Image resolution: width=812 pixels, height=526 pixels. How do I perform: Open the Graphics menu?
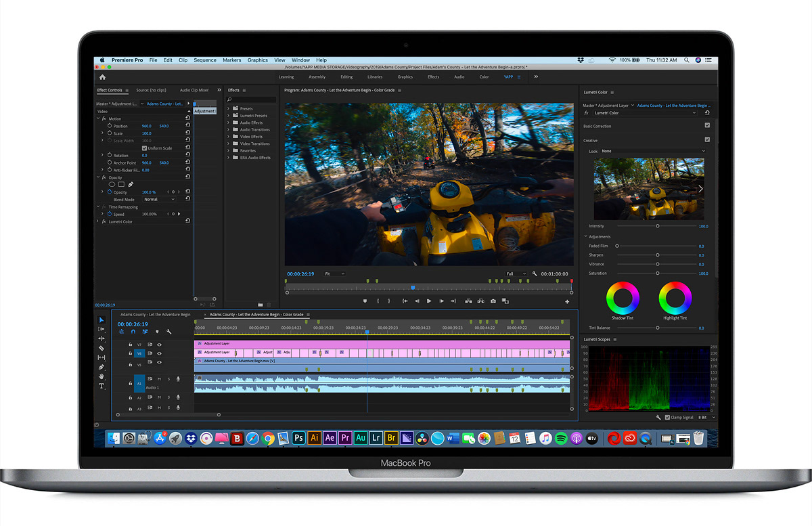point(258,60)
